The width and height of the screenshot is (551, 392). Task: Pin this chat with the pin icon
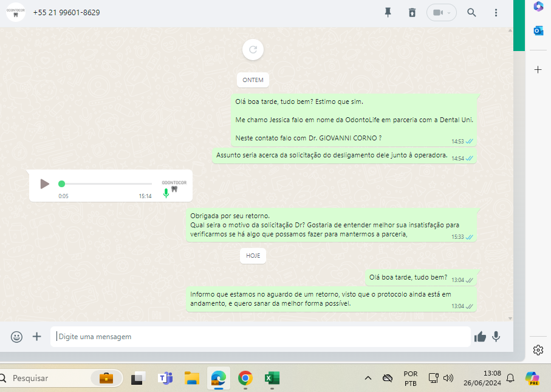388,13
